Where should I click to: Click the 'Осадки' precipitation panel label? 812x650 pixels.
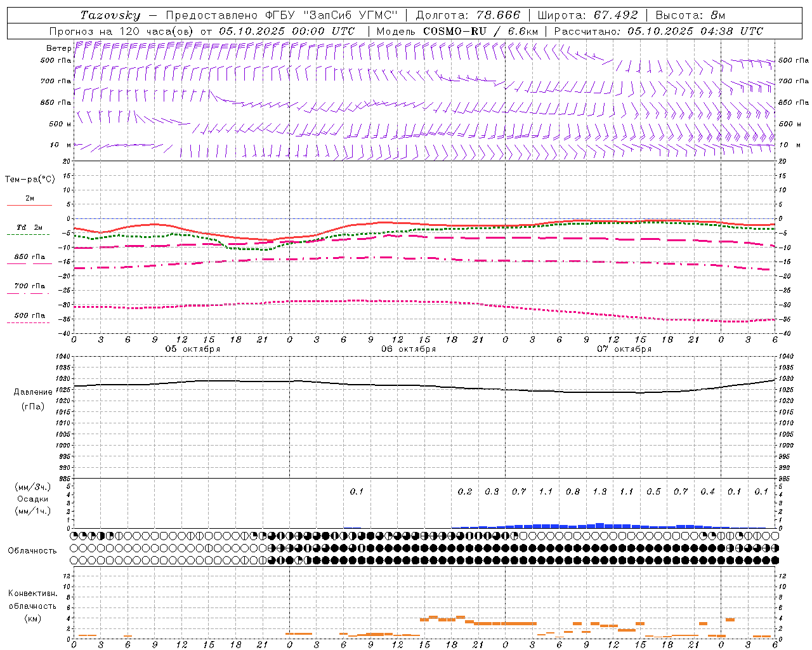tap(33, 499)
